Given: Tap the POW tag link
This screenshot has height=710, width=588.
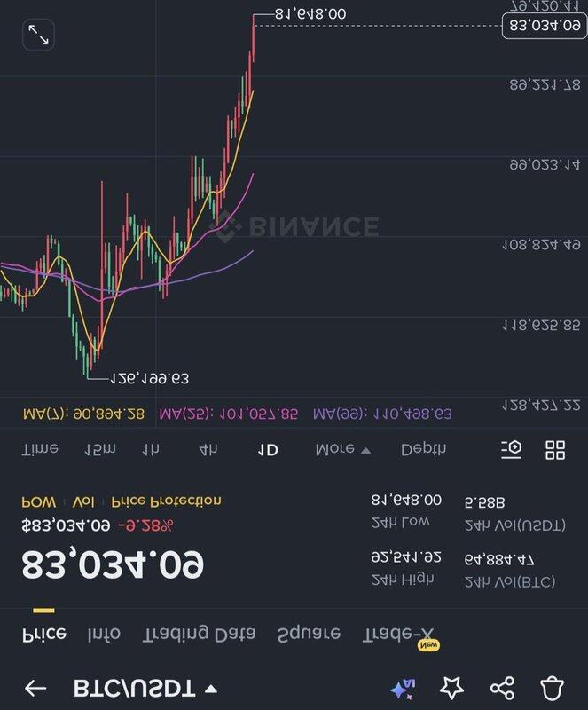Looking at the screenshot, I should click(x=38, y=501).
